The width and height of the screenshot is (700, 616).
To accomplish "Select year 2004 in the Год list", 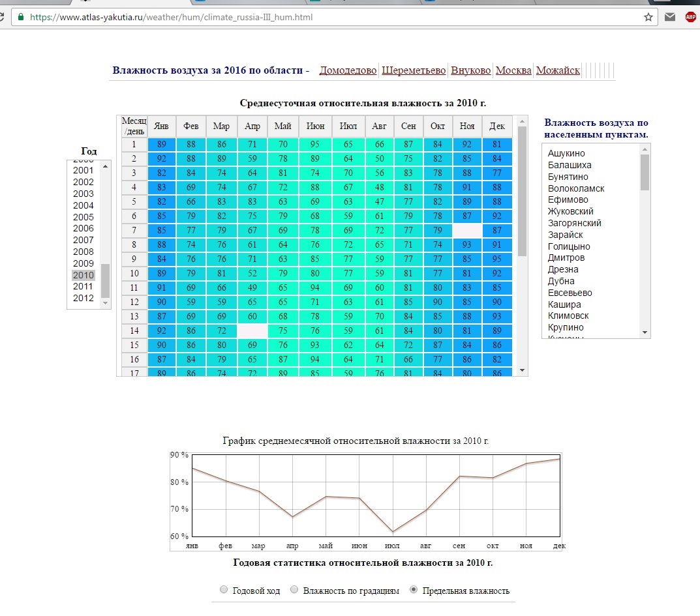I will (x=84, y=205).
